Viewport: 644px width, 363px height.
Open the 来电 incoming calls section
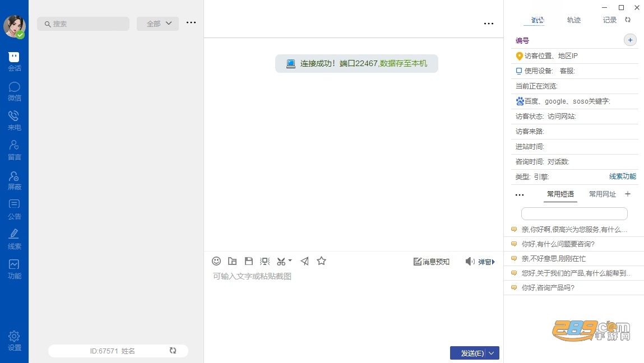coord(14,121)
